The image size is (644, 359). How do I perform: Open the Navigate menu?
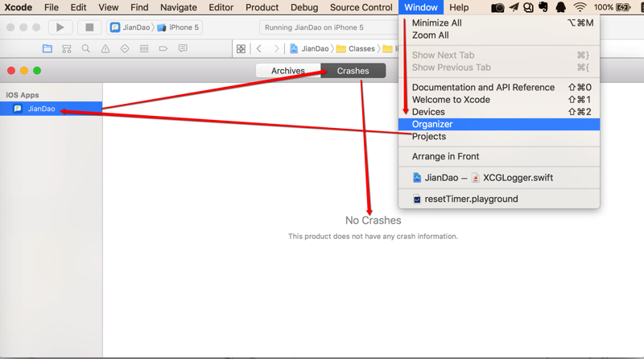[x=179, y=7]
